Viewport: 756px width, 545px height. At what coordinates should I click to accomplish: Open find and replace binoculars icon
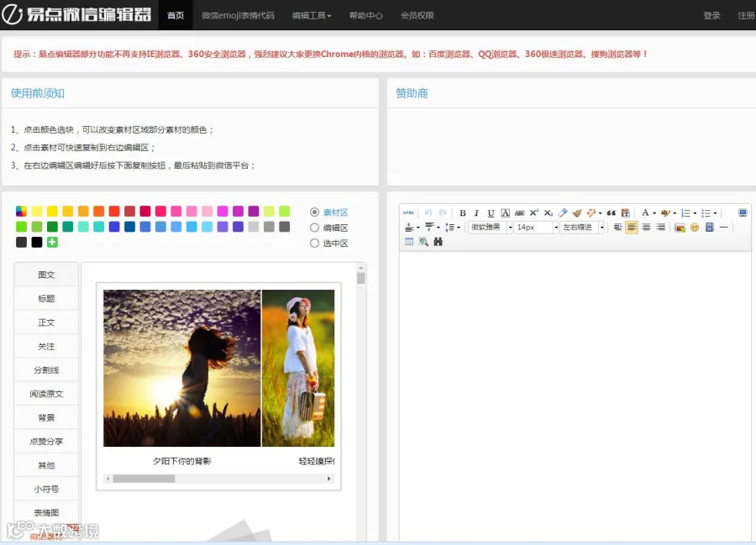[438, 242]
